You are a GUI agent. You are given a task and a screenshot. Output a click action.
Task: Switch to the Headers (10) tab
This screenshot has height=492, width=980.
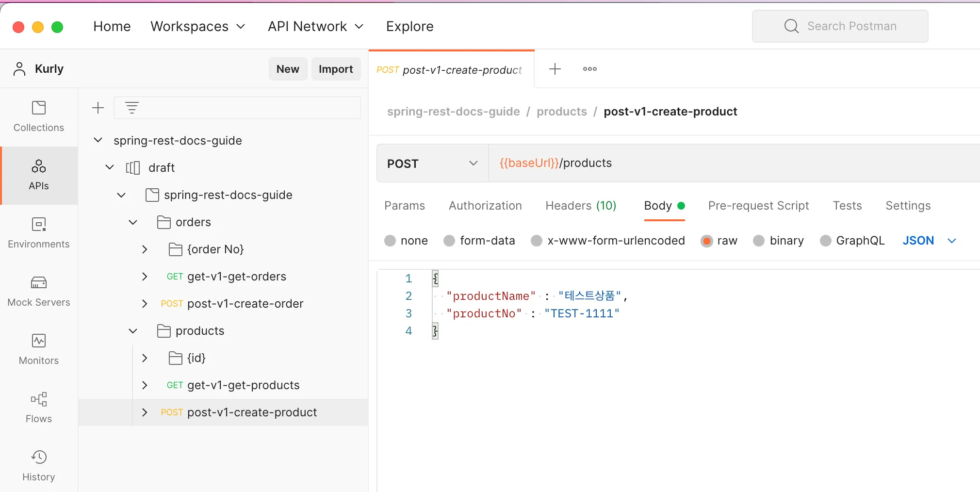pyautogui.click(x=581, y=206)
